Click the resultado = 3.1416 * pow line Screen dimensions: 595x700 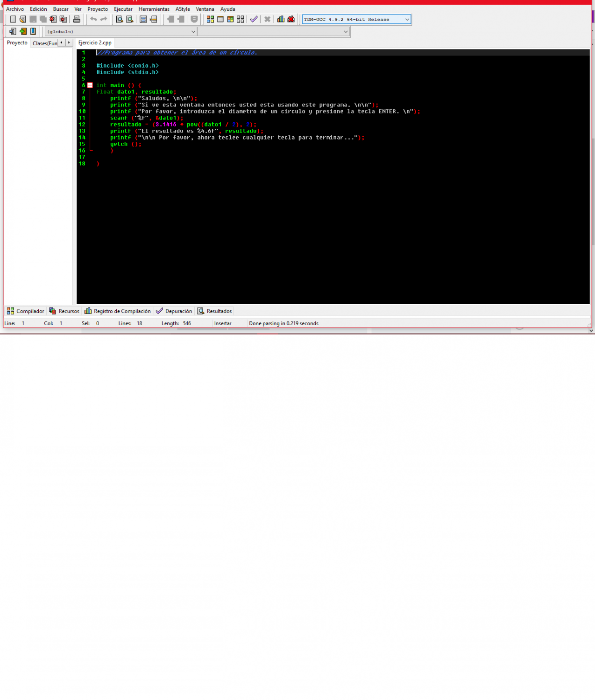pos(183,125)
